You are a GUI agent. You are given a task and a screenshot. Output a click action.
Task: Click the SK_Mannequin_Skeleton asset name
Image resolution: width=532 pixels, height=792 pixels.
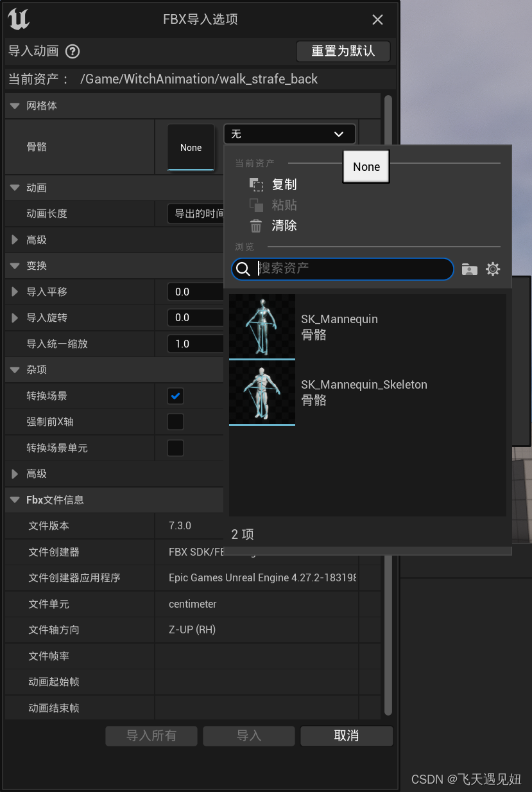(x=364, y=385)
